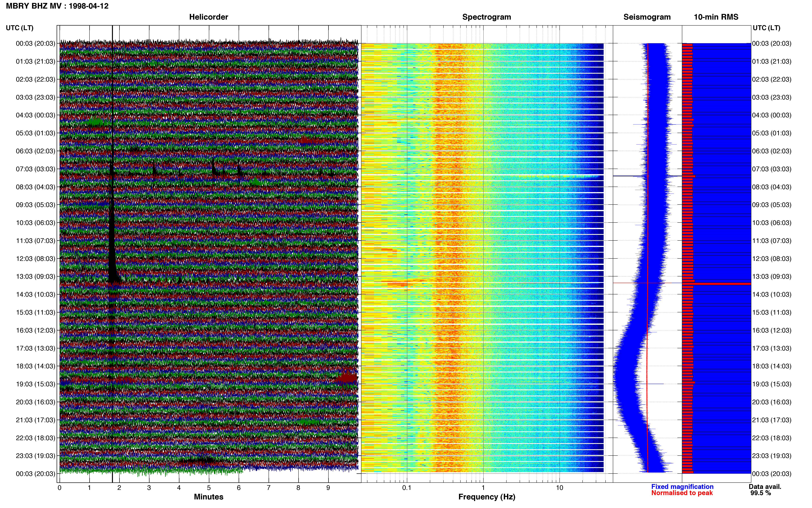Viewport: 812px width, 508px height.
Task: Click the '10' frequency tick label
Action: pyautogui.click(x=559, y=488)
